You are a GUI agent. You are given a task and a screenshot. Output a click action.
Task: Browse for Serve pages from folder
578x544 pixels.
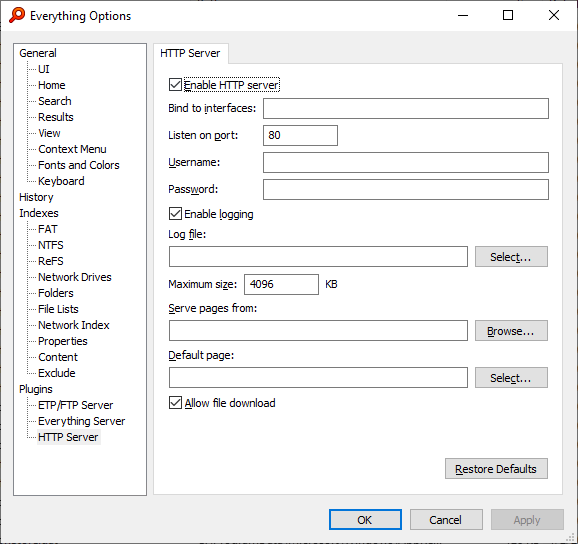[511, 331]
